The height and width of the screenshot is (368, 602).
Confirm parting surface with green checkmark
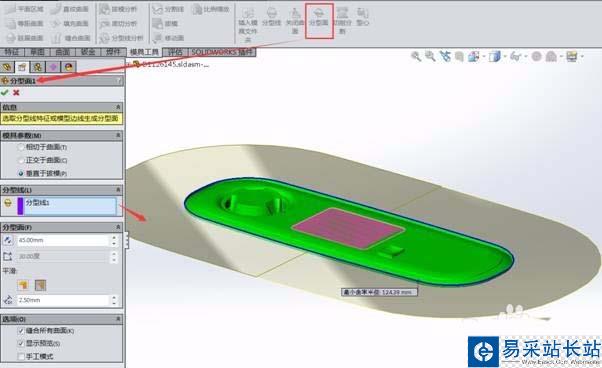point(5,92)
